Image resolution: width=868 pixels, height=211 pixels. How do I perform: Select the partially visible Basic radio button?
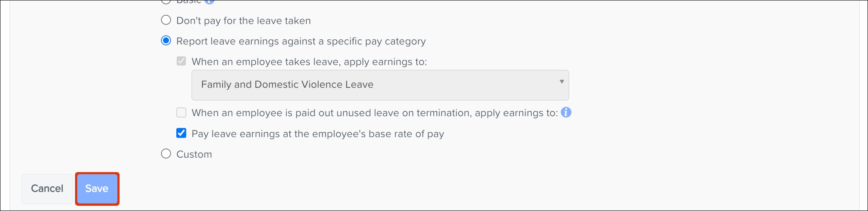(x=166, y=1)
